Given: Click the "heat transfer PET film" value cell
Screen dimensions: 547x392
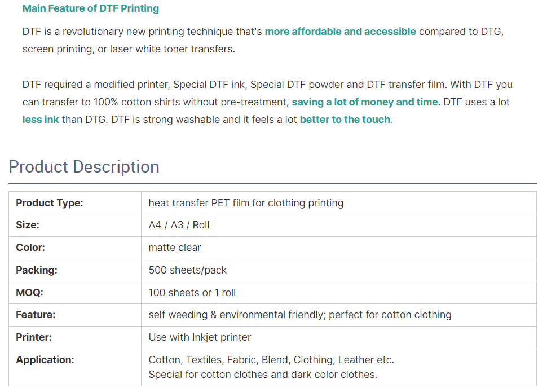Looking at the screenshot, I should [x=246, y=203].
